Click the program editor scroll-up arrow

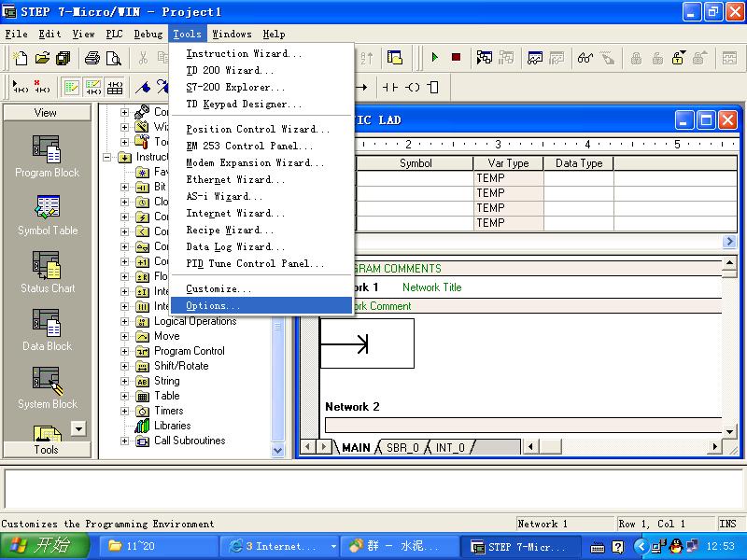(x=729, y=262)
